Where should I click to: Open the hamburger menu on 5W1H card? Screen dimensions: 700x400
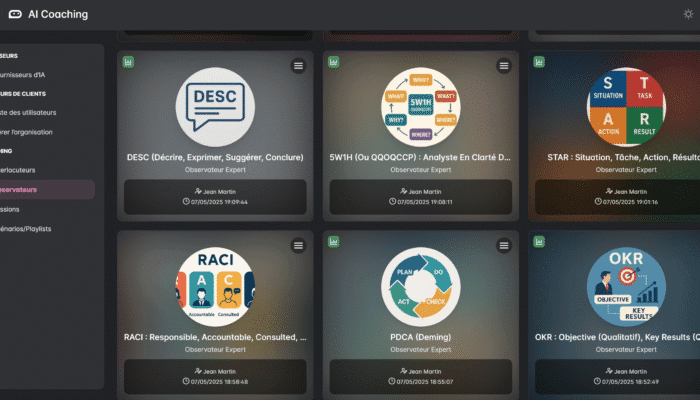point(503,66)
